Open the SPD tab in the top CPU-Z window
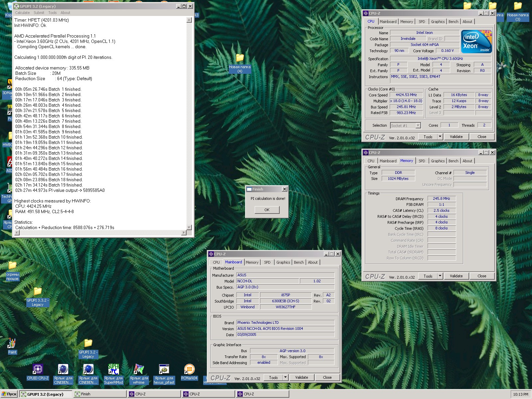Screen dimensions: 532x399 [x=422, y=22]
